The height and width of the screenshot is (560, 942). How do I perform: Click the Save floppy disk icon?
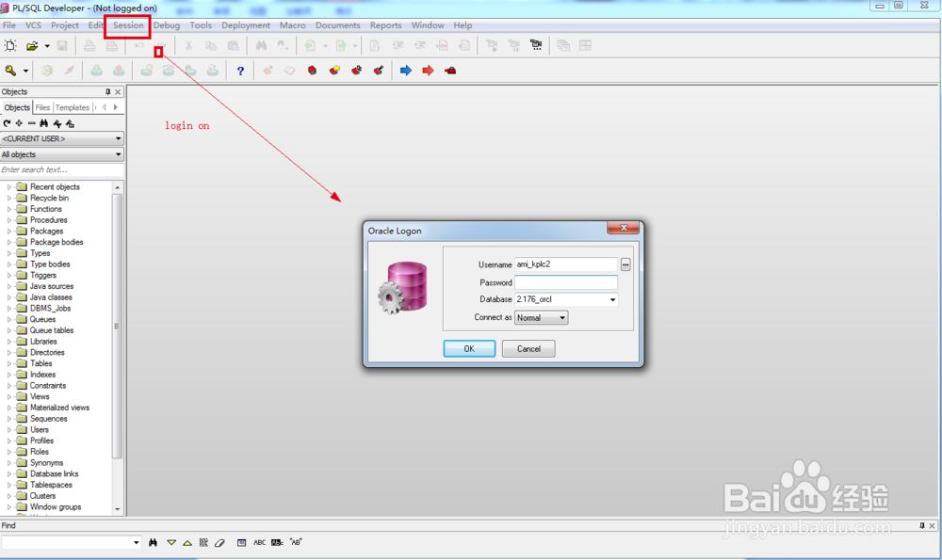[62, 45]
